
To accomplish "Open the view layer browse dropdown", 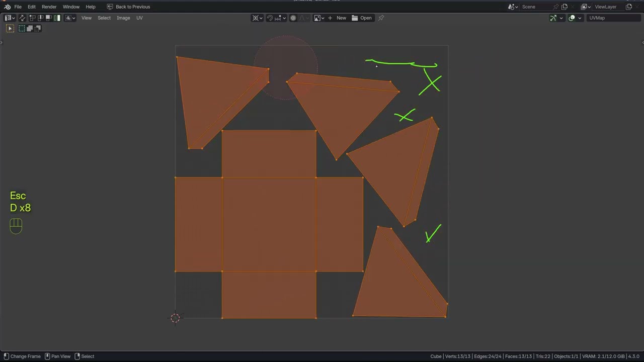I will (x=586, y=7).
